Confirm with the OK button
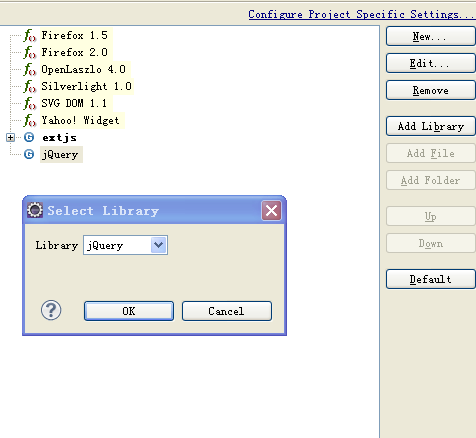476x438 pixels. tap(129, 311)
